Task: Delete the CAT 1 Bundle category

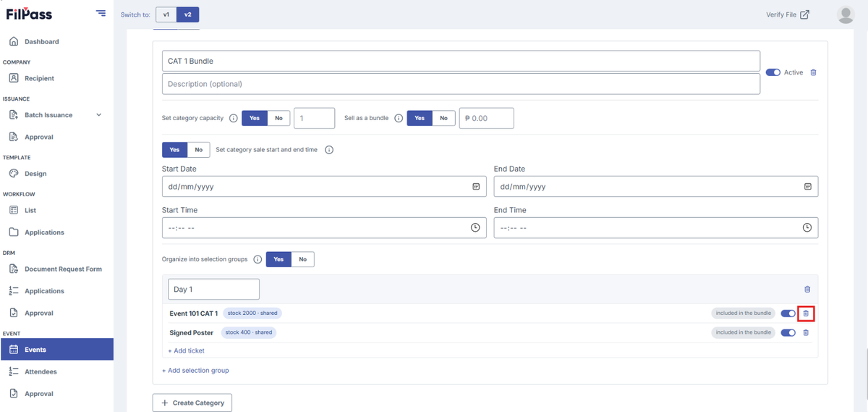Action: point(813,72)
